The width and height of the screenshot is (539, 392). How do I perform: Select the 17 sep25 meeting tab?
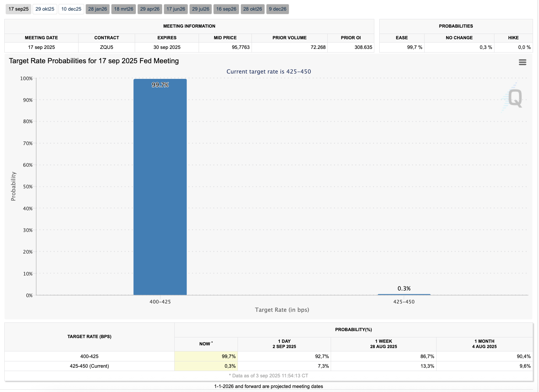click(x=19, y=9)
